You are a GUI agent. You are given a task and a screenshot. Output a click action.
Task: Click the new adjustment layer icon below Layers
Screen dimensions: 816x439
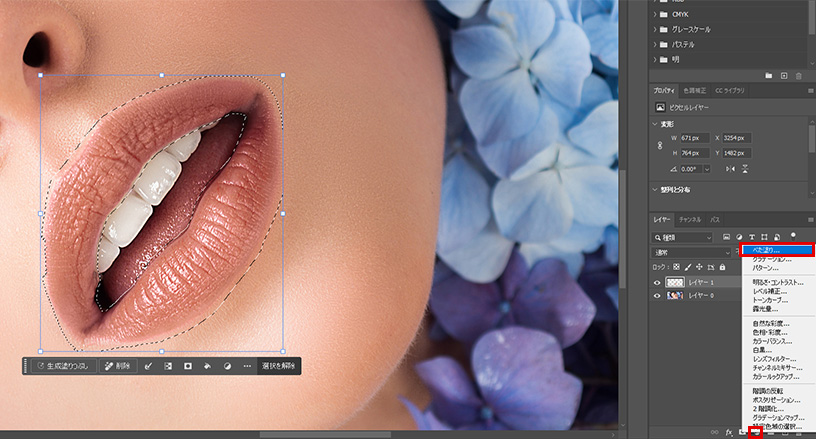click(756, 432)
